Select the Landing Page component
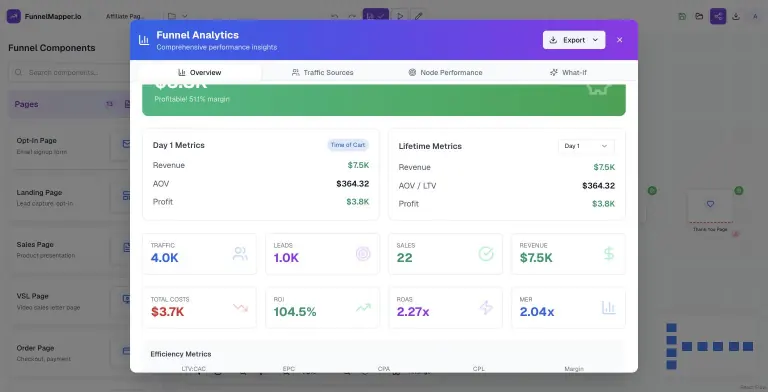This screenshot has width=768, height=392. [x=70, y=197]
